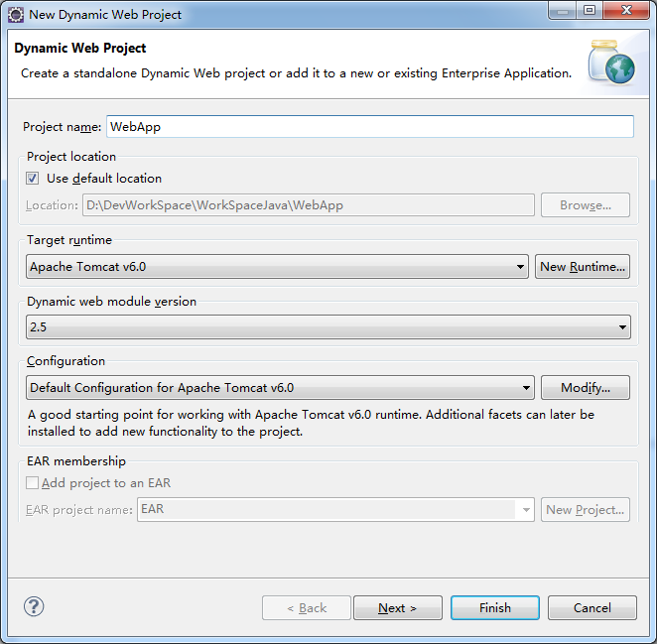Click the Project name text field
657x644 pixels.
pyautogui.click(x=370, y=127)
